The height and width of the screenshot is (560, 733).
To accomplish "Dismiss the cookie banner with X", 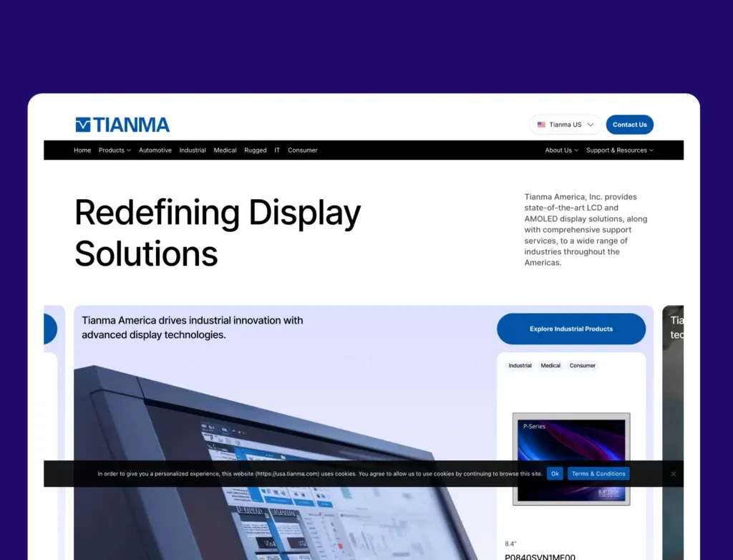I will click(x=673, y=473).
